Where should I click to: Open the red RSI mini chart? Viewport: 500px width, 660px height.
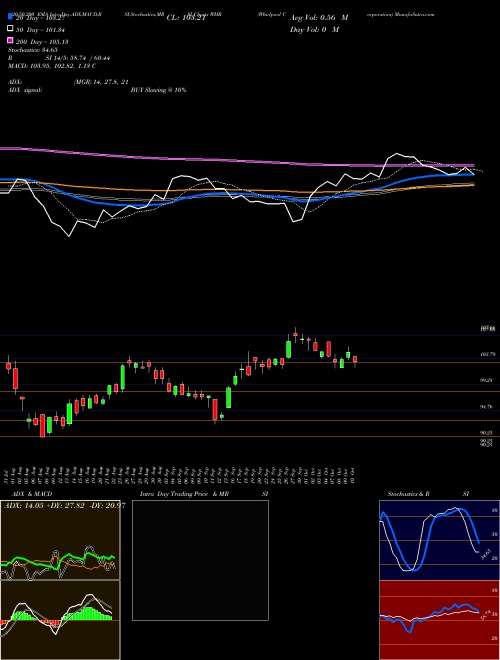tap(439, 620)
